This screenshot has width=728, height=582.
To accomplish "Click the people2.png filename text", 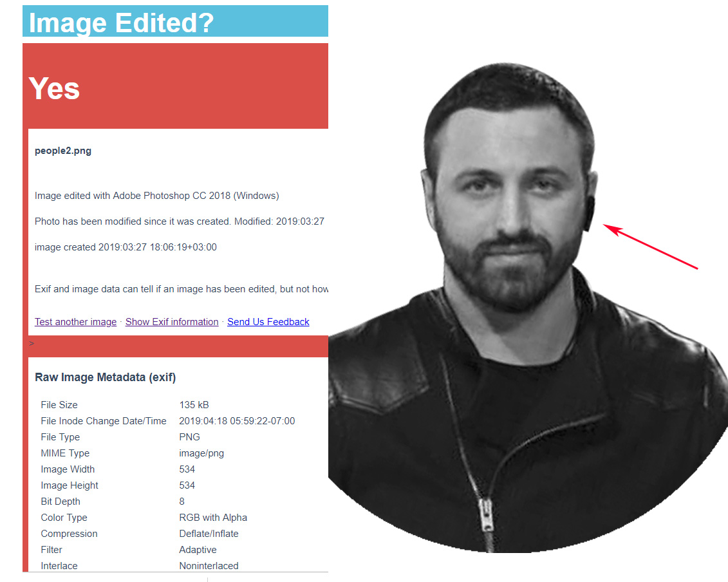I will pos(63,151).
